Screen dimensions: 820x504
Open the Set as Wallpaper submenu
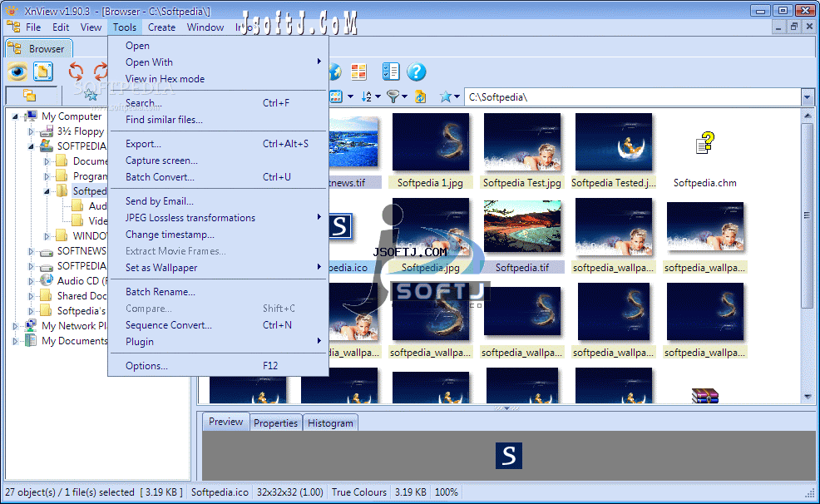pos(218,268)
